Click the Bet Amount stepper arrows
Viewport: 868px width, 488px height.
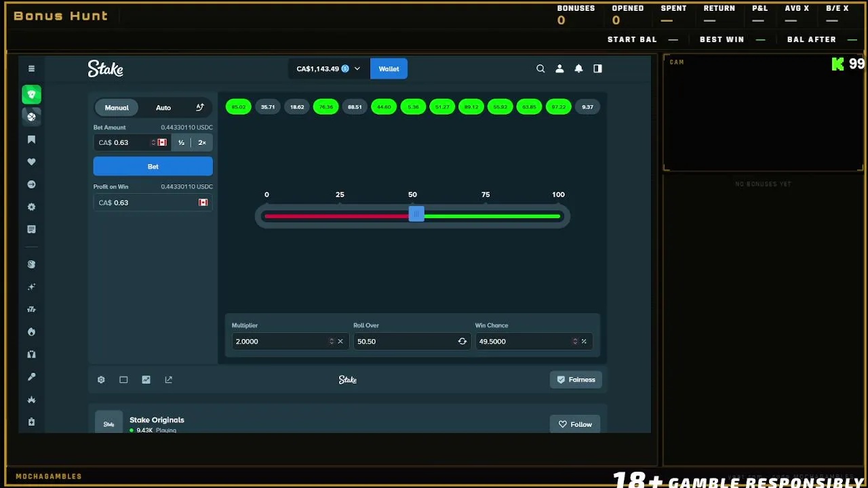[153, 142]
